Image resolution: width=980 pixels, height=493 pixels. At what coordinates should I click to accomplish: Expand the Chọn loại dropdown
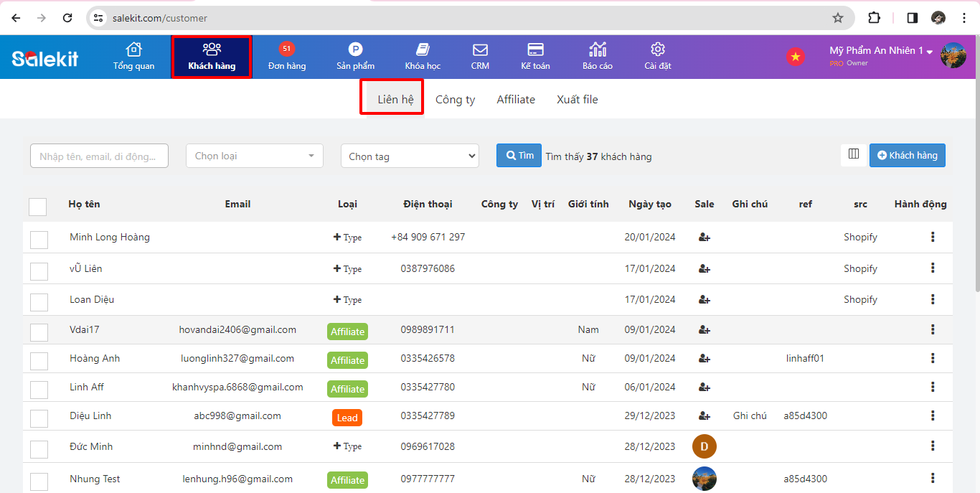(254, 156)
